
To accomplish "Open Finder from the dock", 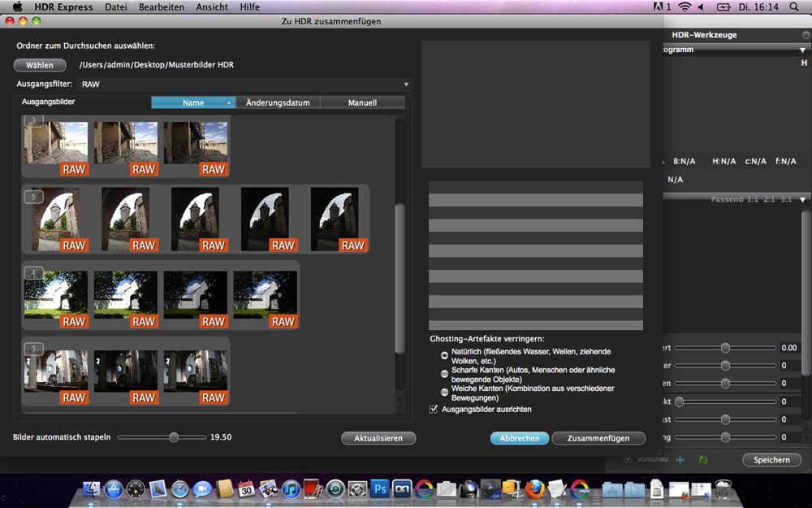I will point(92,488).
